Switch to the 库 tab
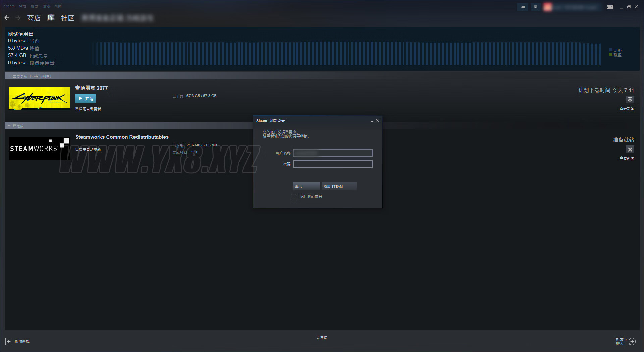Screen dimensions: 644x352 pos(51,18)
